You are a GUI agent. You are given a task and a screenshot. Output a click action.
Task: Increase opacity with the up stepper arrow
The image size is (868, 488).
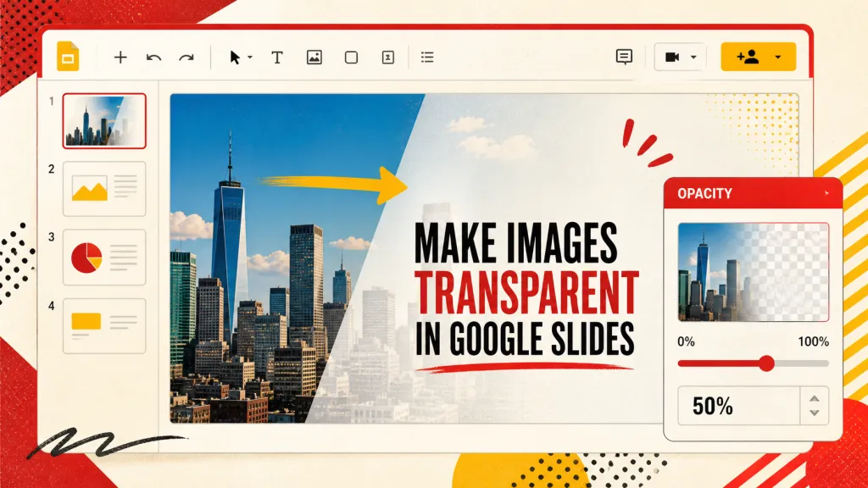(815, 398)
